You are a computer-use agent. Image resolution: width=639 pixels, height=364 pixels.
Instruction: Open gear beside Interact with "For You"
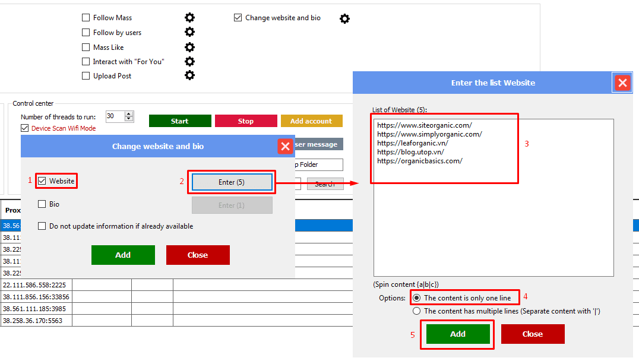tap(189, 61)
